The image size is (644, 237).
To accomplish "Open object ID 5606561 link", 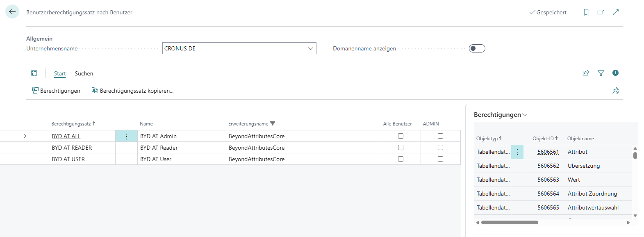I will 548,152.
